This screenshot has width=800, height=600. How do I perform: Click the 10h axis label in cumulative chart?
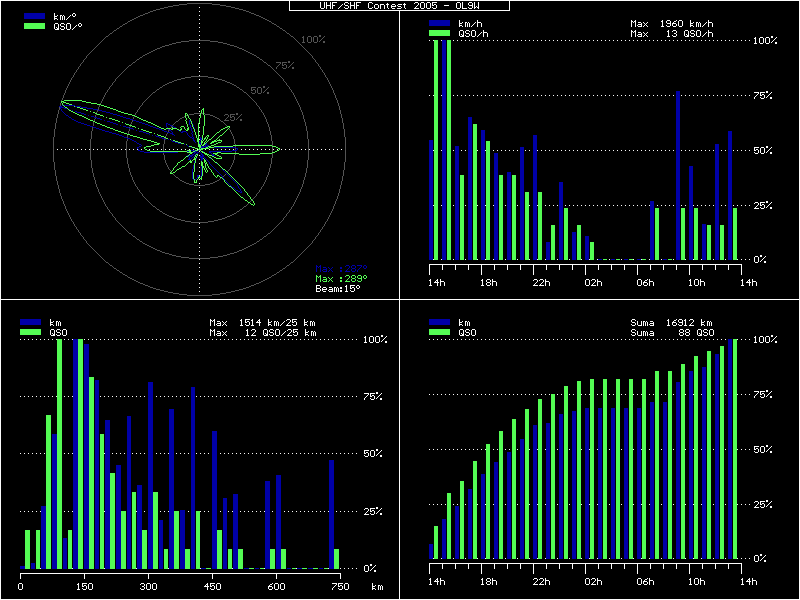click(x=696, y=582)
